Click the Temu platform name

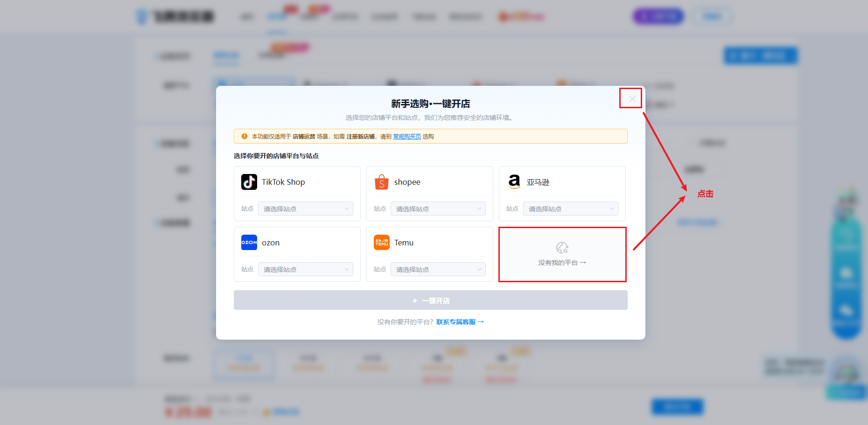coord(404,243)
